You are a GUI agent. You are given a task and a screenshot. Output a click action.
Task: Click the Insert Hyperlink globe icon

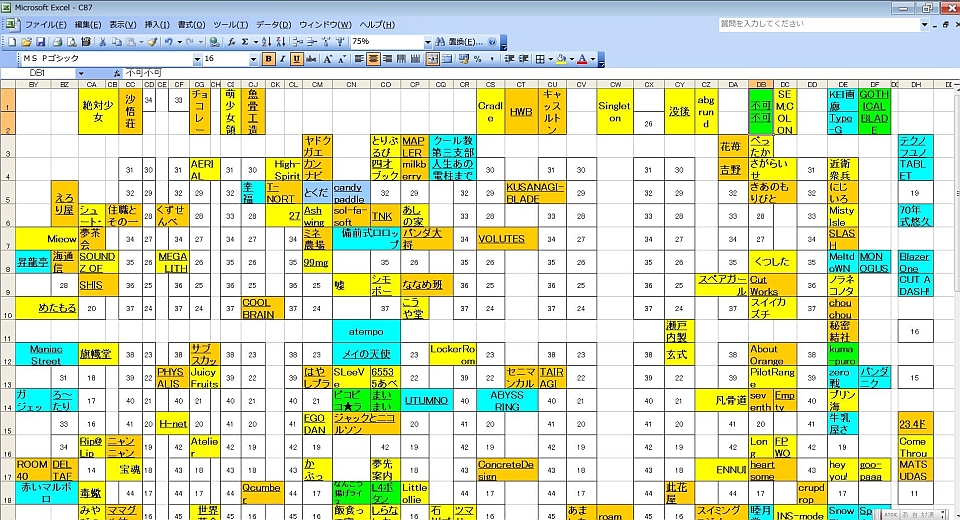click(214, 42)
